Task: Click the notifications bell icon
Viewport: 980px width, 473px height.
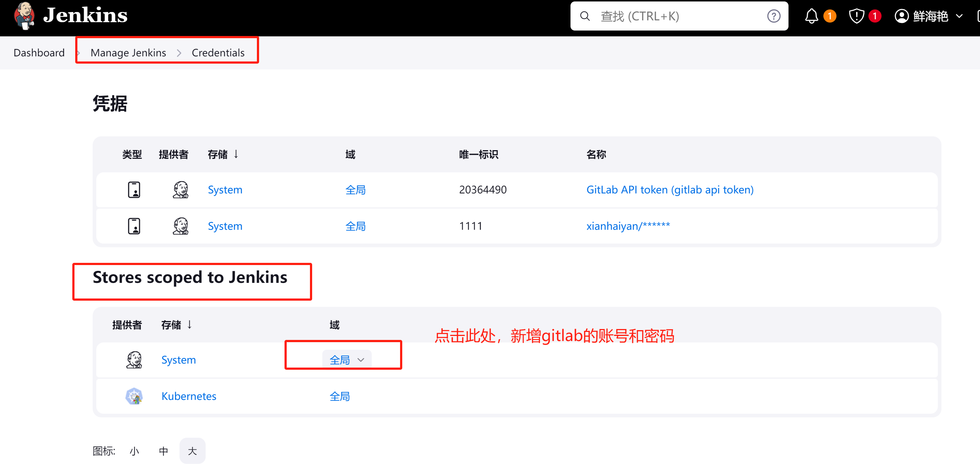Action: click(x=811, y=16)
